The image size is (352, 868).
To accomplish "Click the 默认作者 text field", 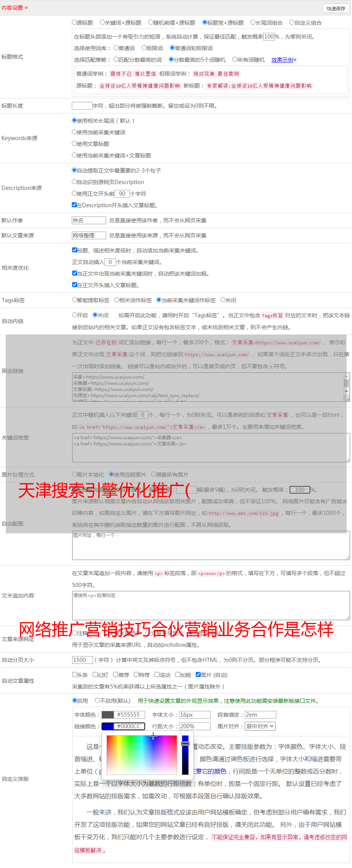I will pos(89,220).
